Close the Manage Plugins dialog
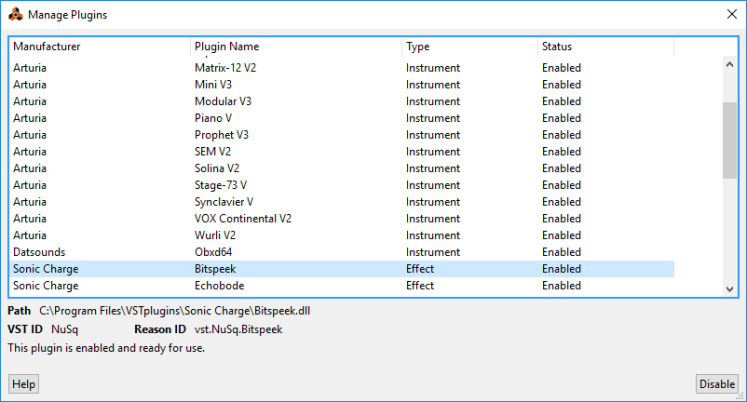 [x=729, y=15]
